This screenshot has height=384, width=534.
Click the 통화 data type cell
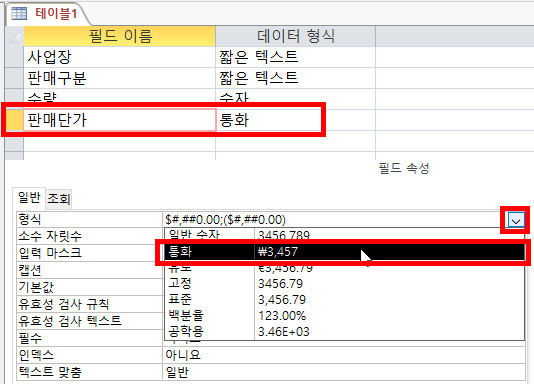pos(296,120)
